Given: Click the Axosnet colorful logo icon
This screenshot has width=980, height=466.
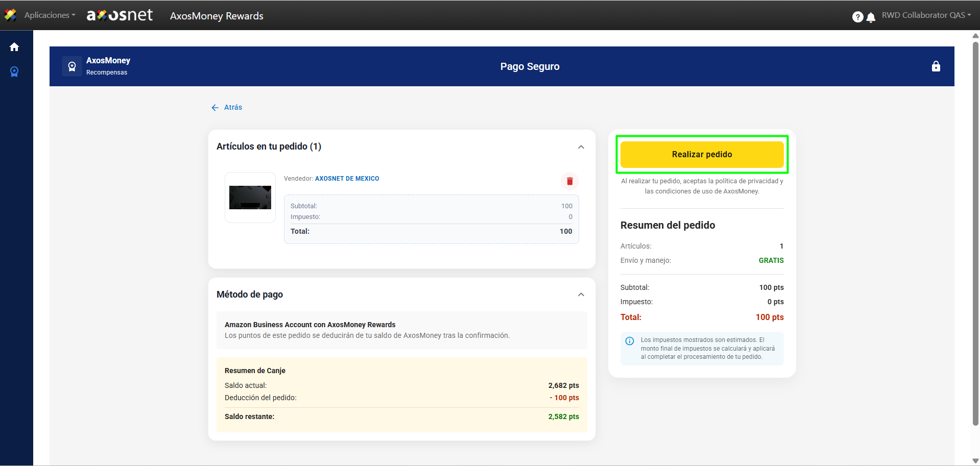Looking at the screenshot, I should [10, 15].
